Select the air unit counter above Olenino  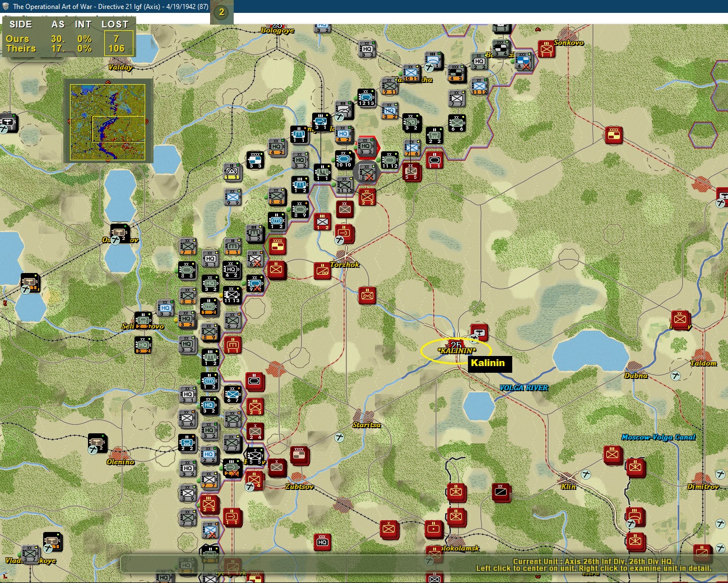tap(98, 443)
